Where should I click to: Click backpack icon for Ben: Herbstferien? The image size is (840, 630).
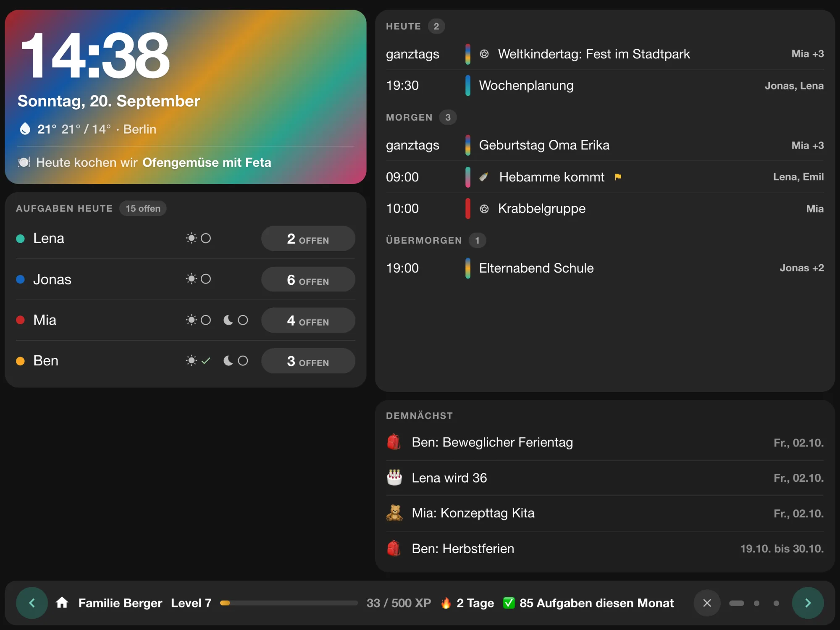click(394, 548)
